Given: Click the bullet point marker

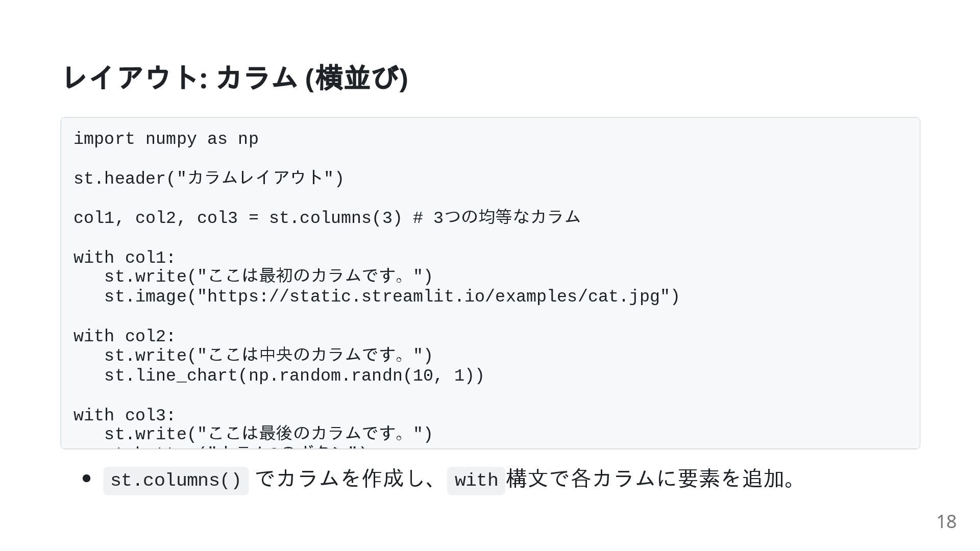Looking at the screenshot, I should click(x=86, y=479).
